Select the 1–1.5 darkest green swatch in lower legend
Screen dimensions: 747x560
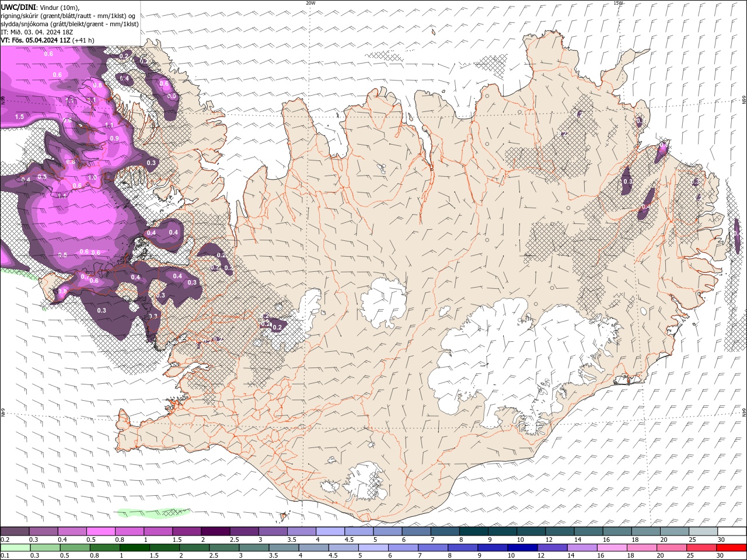(x=134, y=548)
